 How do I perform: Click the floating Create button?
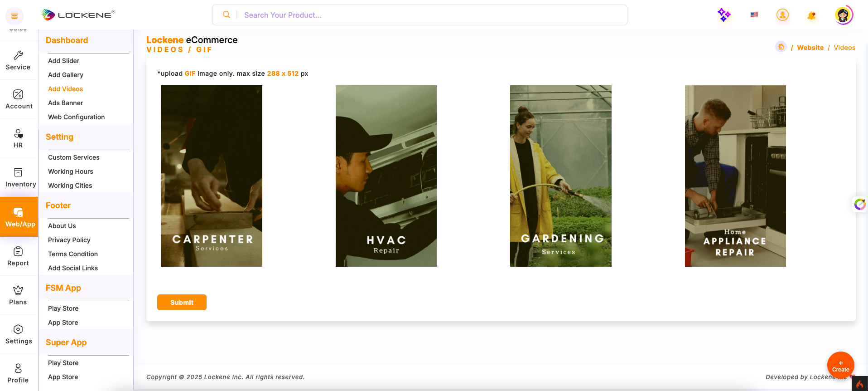pyautogui.click(x=840, y=365)
